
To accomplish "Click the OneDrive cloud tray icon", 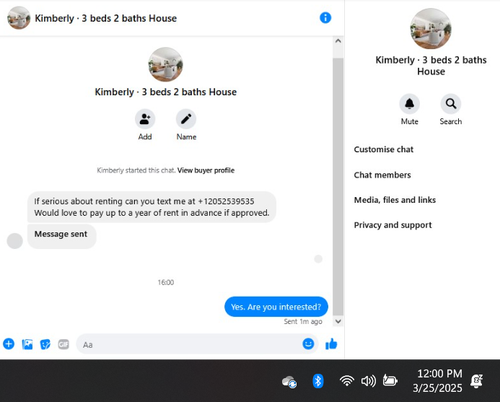I will point(289,382).
